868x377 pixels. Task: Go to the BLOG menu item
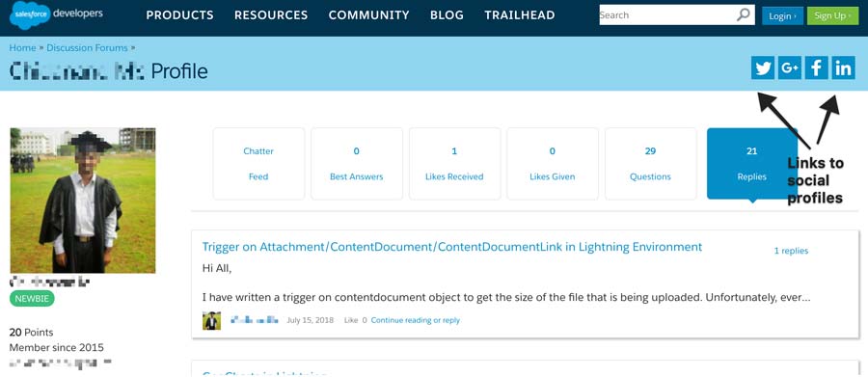pyautogui.click(x=448, y=15)
